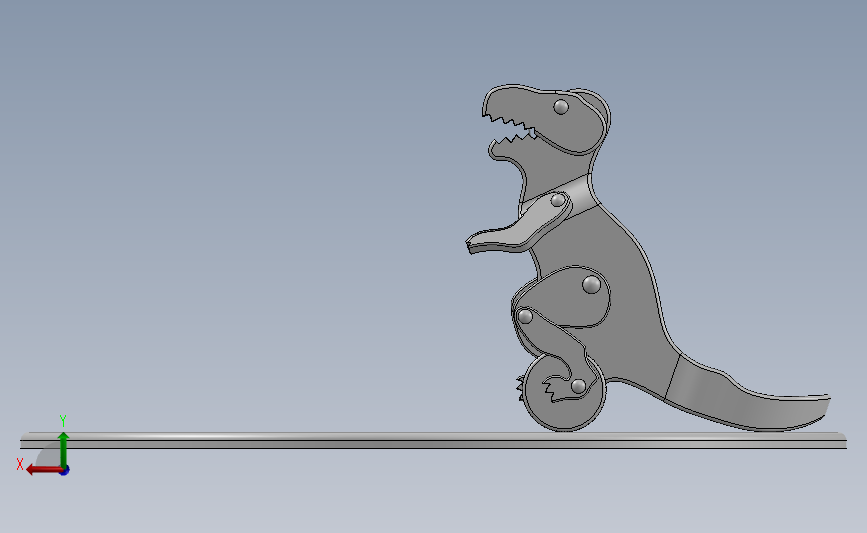867x533 pixels.
Task: Click the "X" axis label
Action: pyautogui.click(x=20, y=464)
